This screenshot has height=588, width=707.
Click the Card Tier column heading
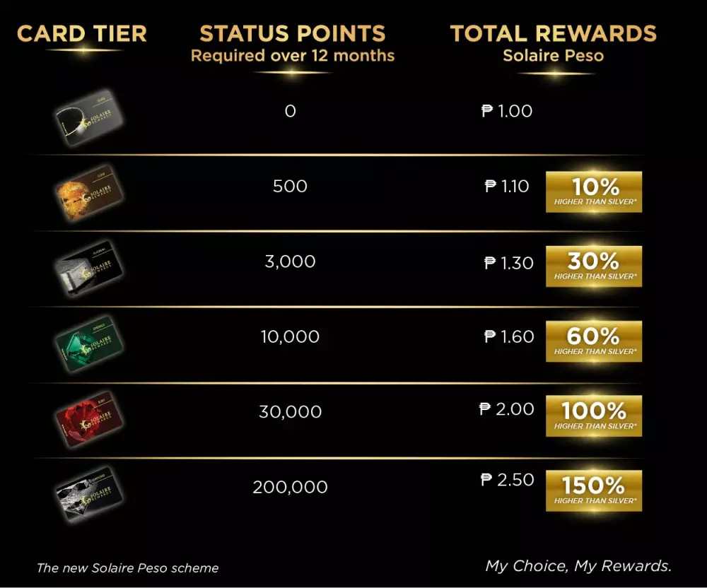click(x=82, y=33)
